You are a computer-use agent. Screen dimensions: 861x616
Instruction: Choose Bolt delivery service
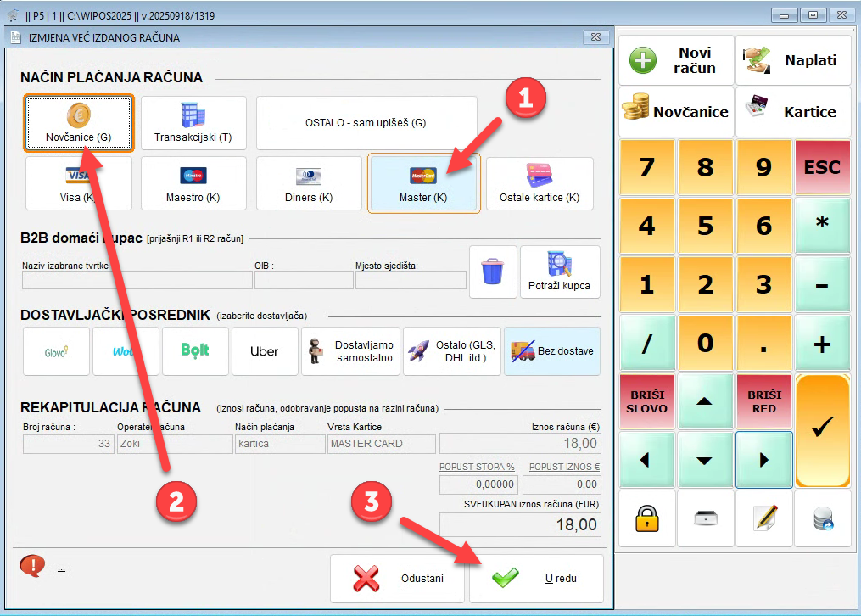pos(195,351)
